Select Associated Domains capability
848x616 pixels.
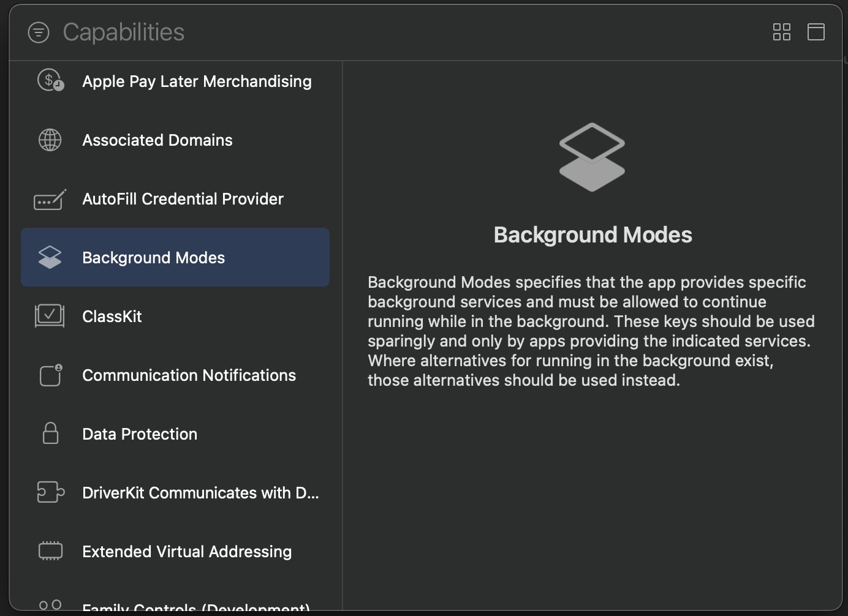point(175,140)
